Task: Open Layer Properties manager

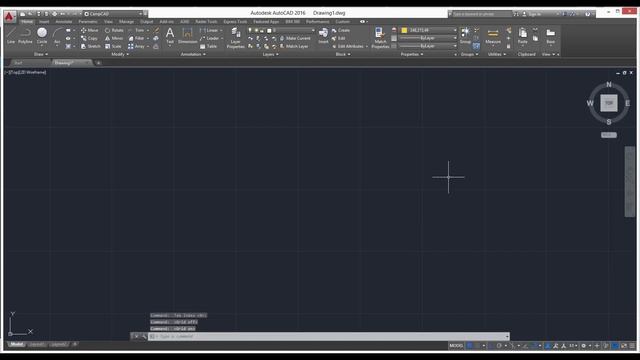Action: click(236, 38)
